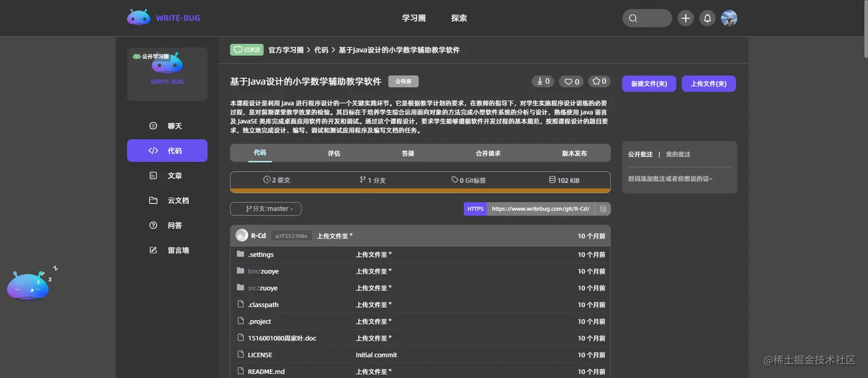Open the search box magnifier icon
868x378 pixels.
click(x=633, y=18)
